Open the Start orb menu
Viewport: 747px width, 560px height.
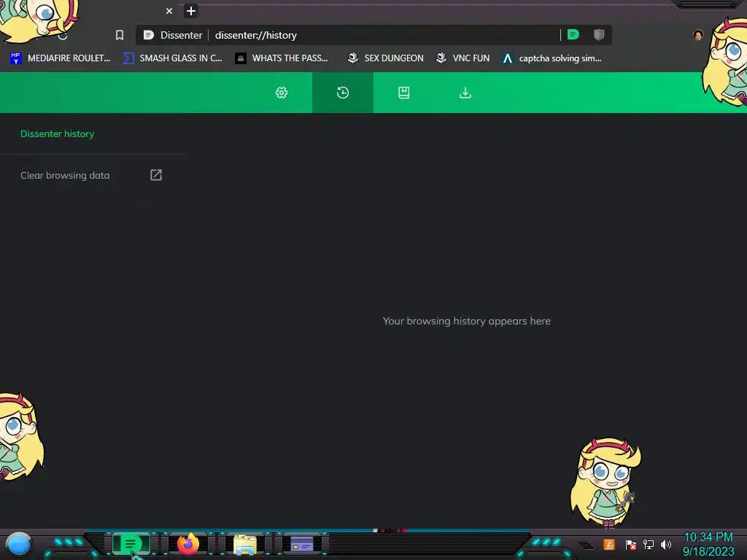coord(19,545)
